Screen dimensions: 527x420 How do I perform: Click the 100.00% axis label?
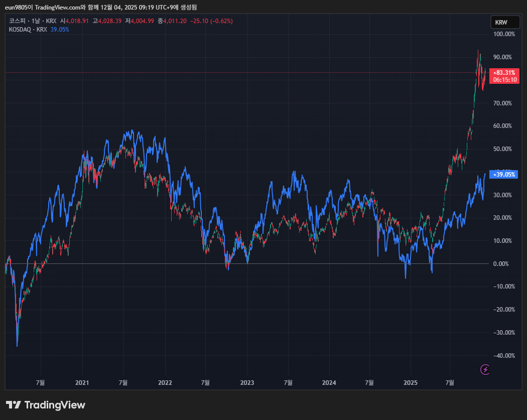[504, 34]
